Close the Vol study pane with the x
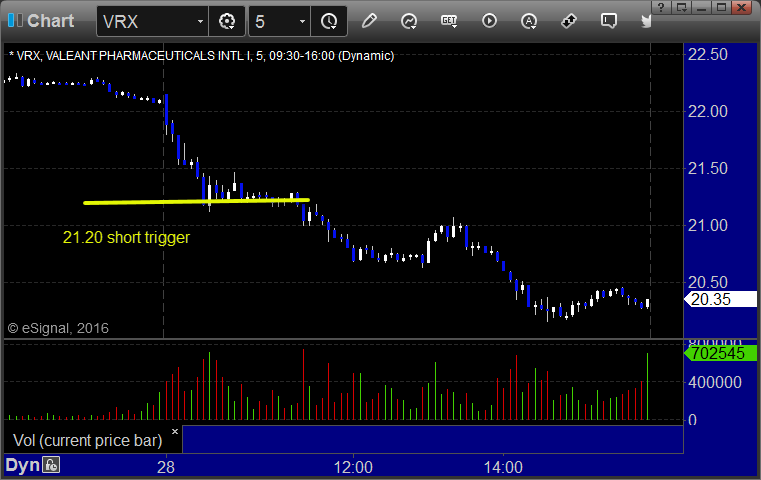The image size is (761, 480). 175,431
